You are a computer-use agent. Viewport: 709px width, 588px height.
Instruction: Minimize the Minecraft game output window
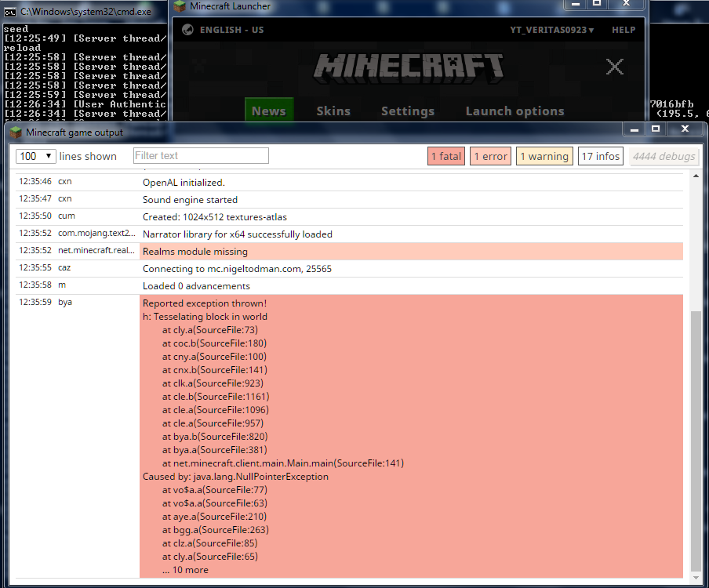tap(634, 129)
